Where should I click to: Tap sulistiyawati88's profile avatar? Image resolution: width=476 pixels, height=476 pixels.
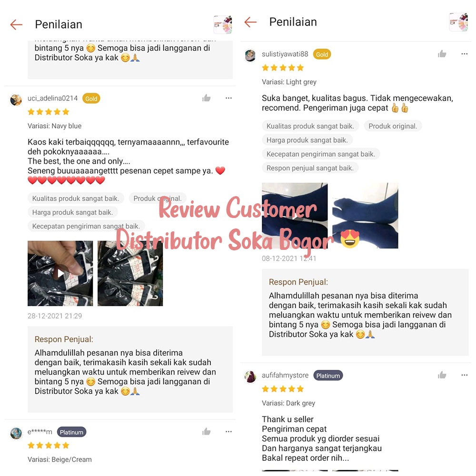click(x=250, y=56)
